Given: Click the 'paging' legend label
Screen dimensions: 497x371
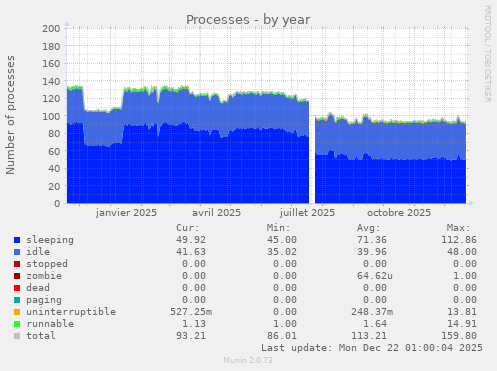Looking at the screenshot, I should click(44, 300).
